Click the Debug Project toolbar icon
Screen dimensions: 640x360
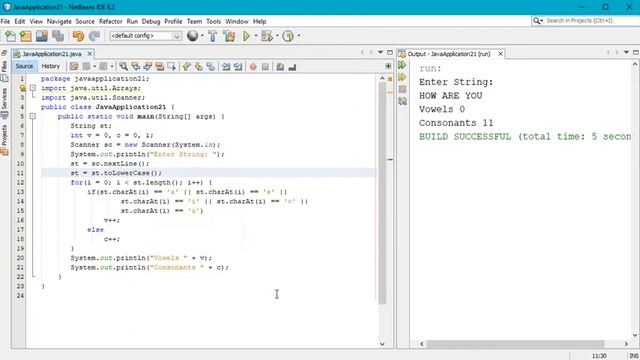[267, 36]
